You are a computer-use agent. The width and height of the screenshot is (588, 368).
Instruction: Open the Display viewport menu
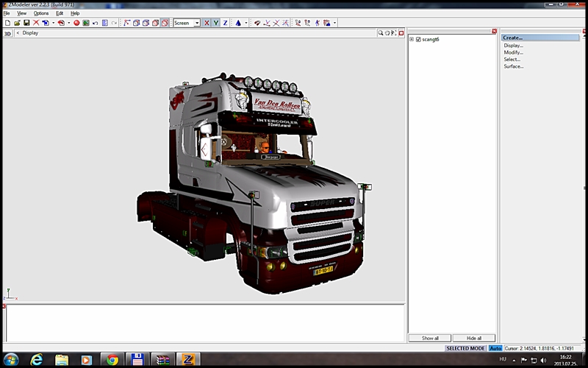tap(29, 33)
